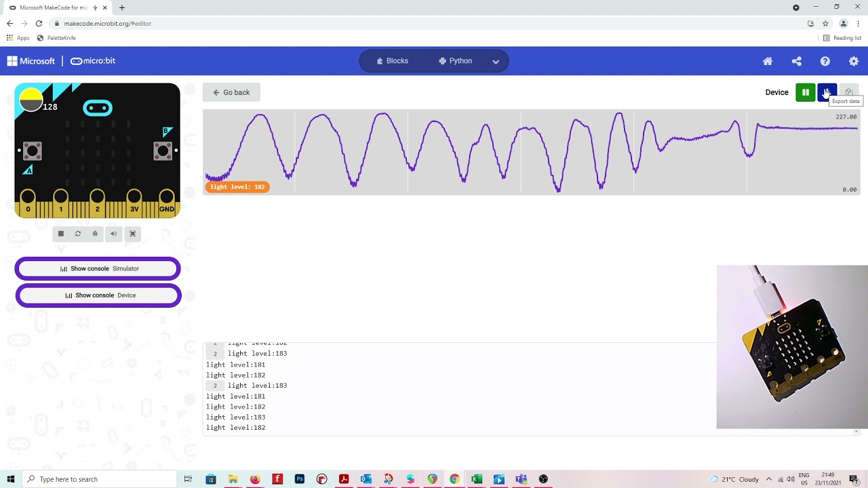Open Chrome three-dot menu
Image resolution: width=868 pixels, height=488 pixels.
[859, 23]
